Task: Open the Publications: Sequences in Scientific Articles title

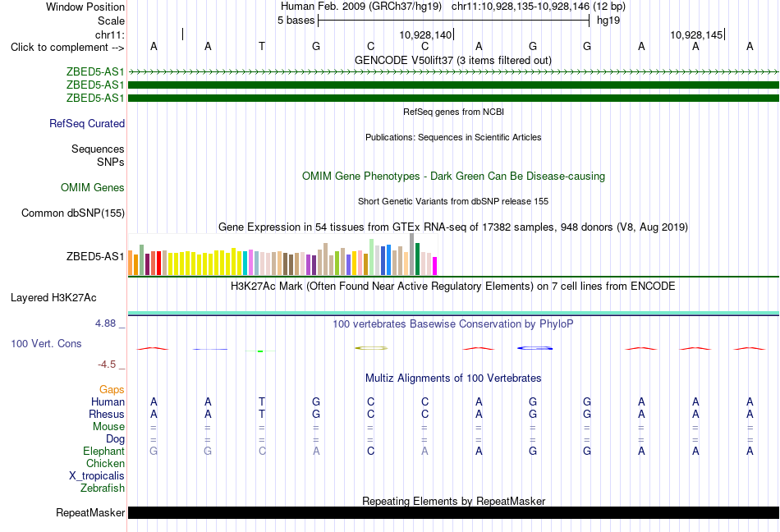Action: point(453,137)
